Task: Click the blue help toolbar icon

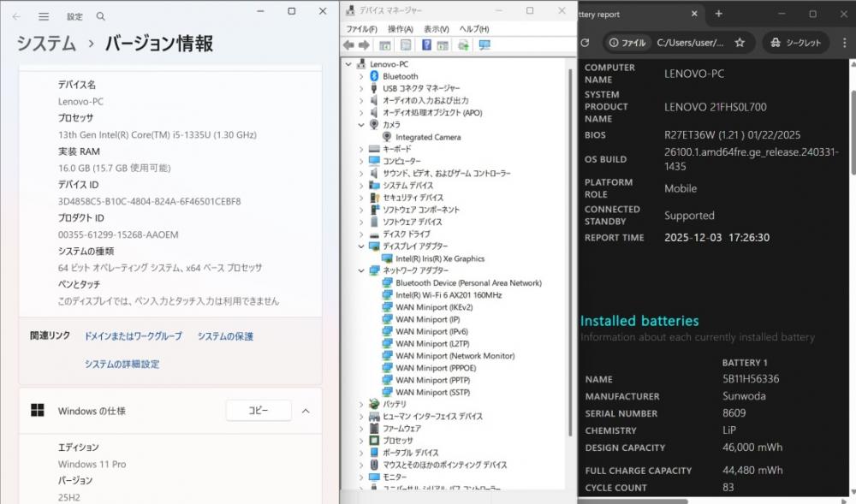Action: point(426,45)
